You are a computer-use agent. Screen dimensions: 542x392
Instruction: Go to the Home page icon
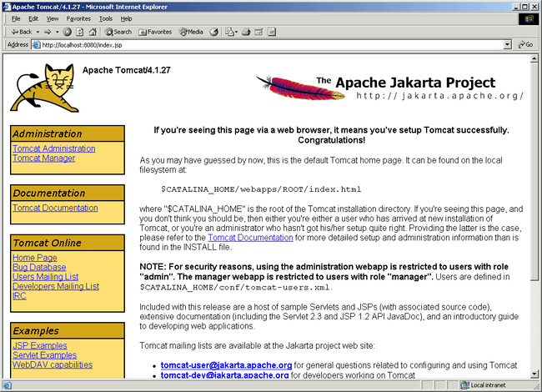pyautogui.click(x=93, y=32)
